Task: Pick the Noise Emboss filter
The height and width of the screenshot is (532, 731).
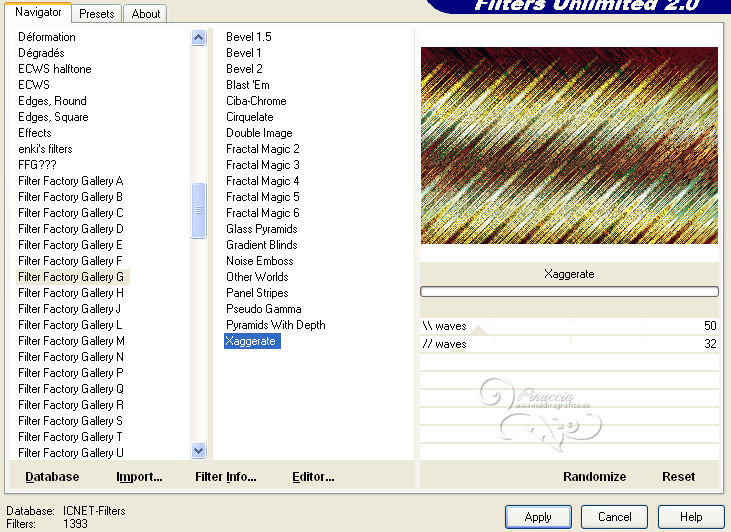Action: (x=260, y=261)
